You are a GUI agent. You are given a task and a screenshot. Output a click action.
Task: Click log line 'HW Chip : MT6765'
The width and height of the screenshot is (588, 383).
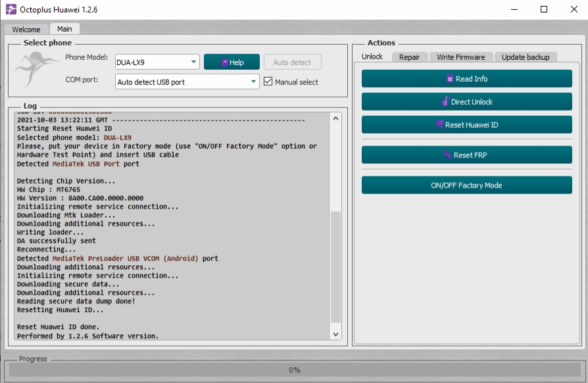pyautogui.click(x=49, y=190)
